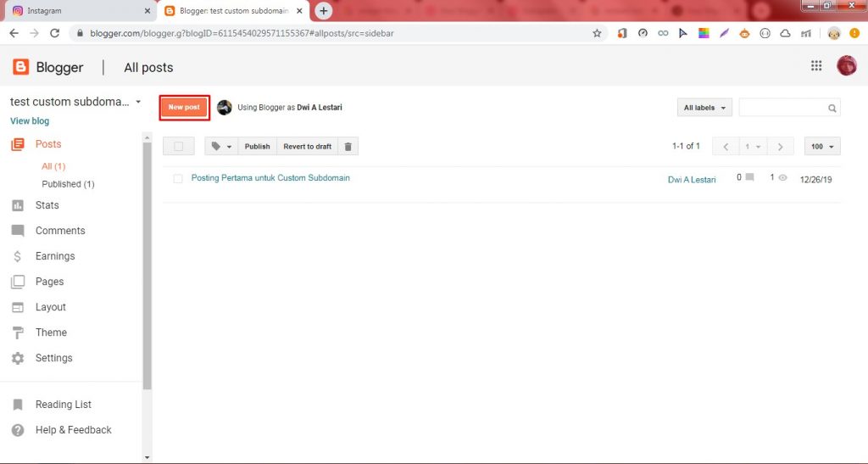Screen dimensions: 868x464
Task: Click author Dwi A Lestari link
Action: click(692, 179)
